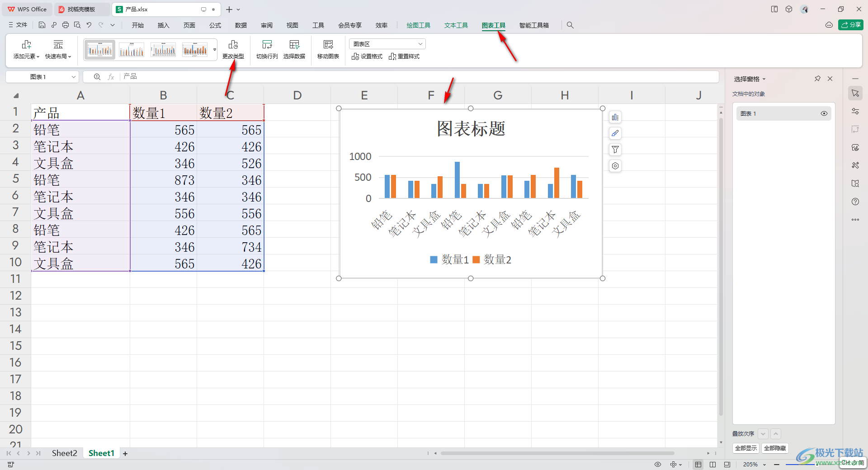Close the selection pane
This screenshot has width=868, height=470.
[830, 79]
